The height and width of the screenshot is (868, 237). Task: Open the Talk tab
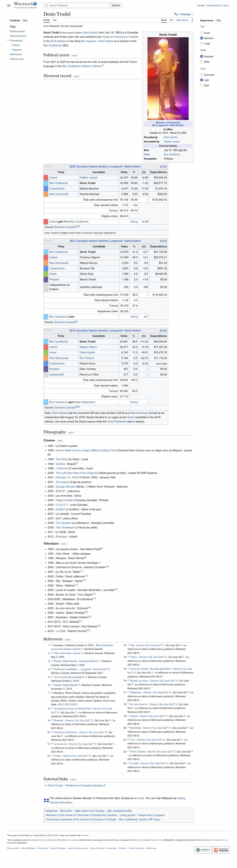[54, 20]
